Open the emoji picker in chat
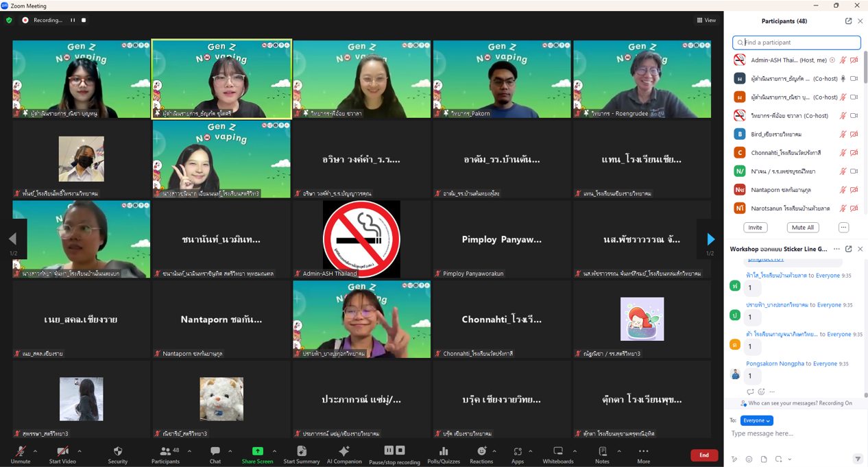This screenshot has height=467, width=868. 749,459
